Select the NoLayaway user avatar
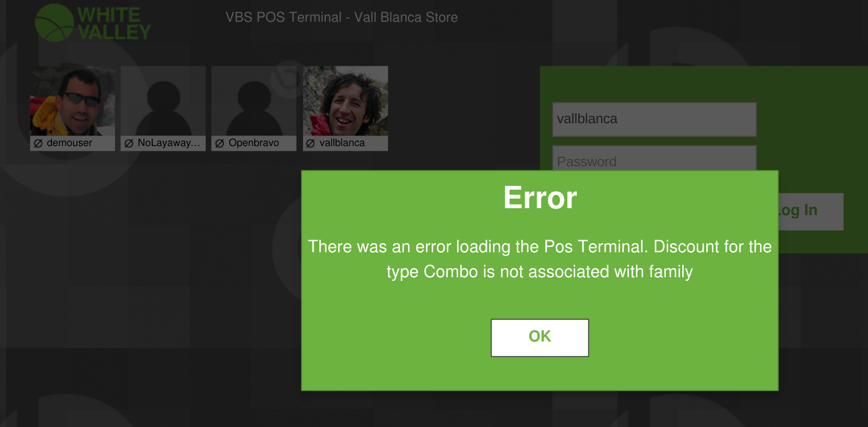This screenshot has width=868, height=427. pos(163,101)
